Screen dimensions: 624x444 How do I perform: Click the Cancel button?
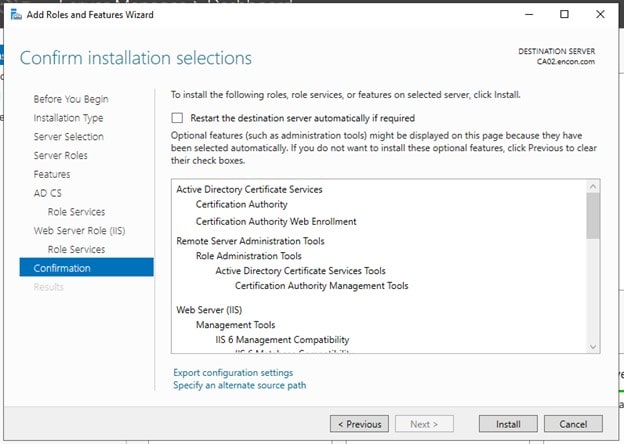(x=573, y=423)
